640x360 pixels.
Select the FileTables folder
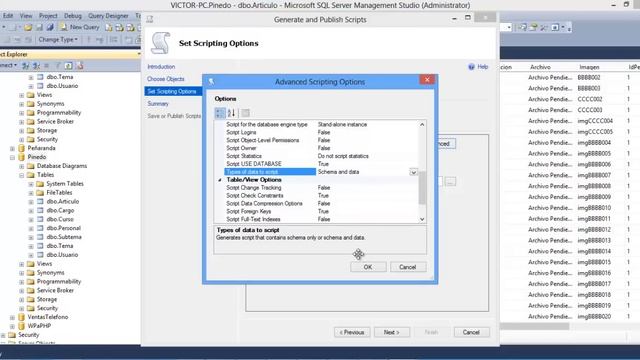tap(59, 193)
